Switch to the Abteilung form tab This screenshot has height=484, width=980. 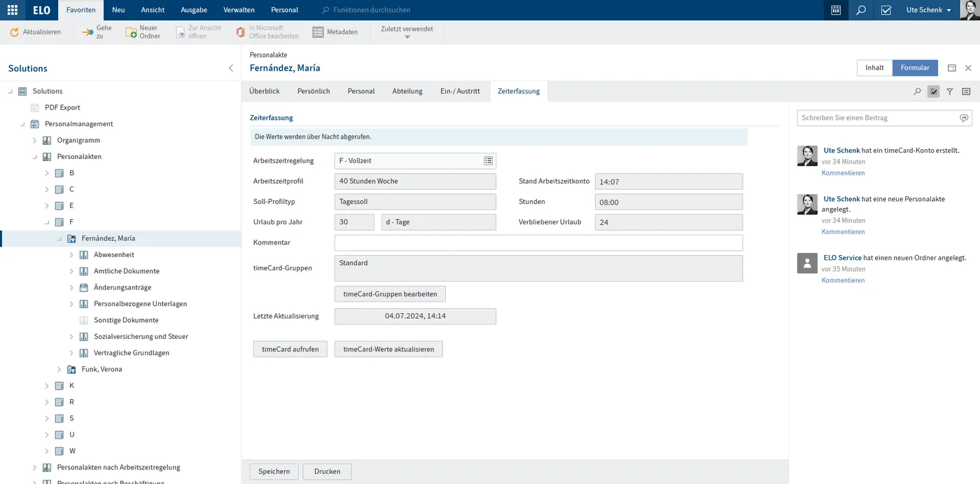407,91
